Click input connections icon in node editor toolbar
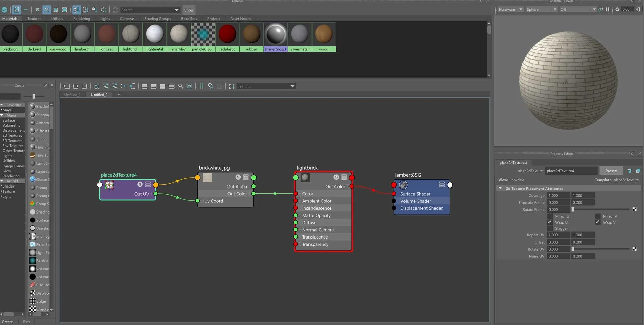This screenshot has height=325, width=644. (x=66, y=86)
